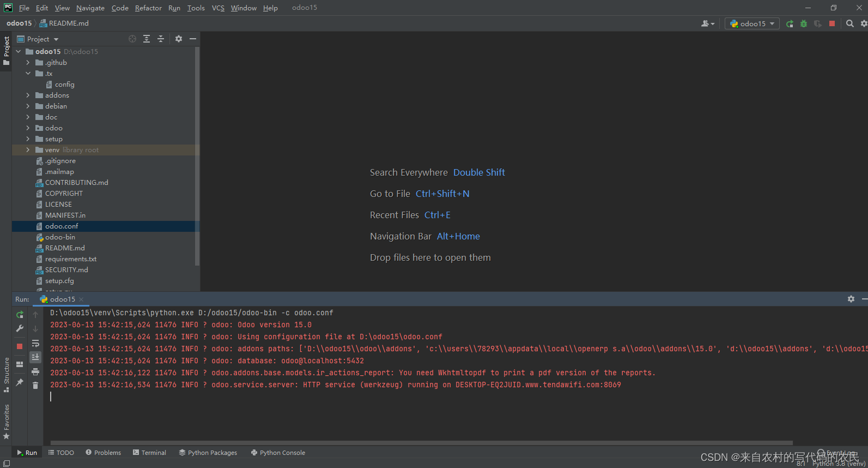Click the Print icon in Run console

35,371
